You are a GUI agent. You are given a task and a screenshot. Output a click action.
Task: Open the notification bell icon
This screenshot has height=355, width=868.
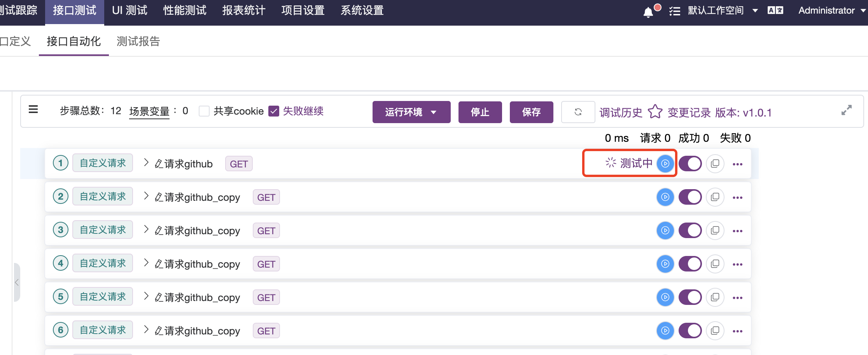pos(648,11)
